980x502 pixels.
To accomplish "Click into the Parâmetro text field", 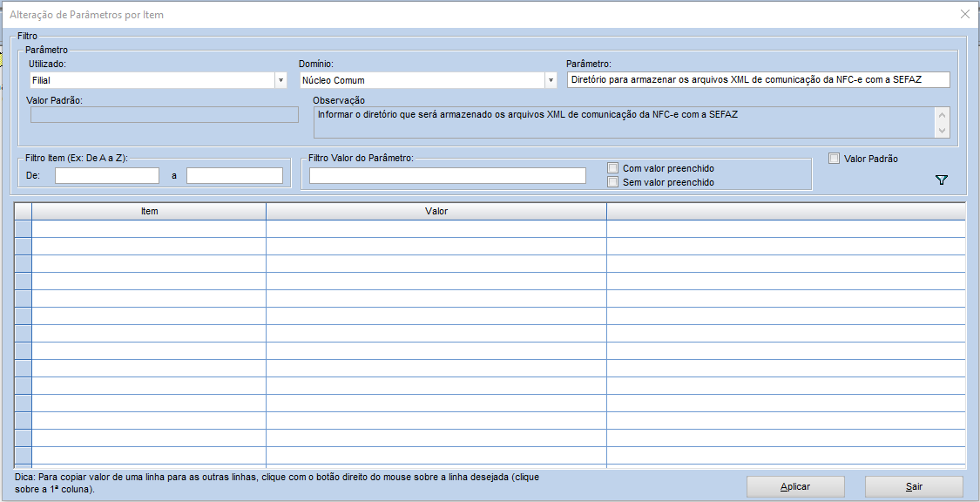I will 757,80.
